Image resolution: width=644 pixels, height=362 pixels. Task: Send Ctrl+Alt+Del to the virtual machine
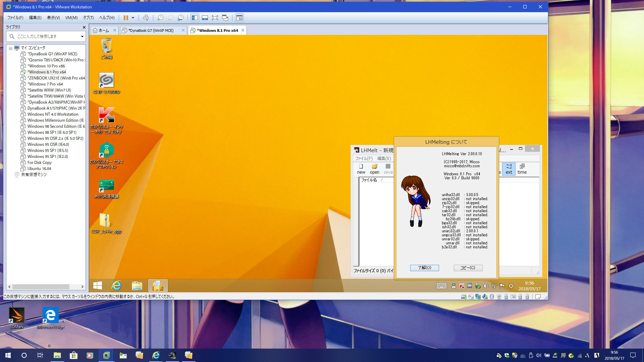[146, 18]
